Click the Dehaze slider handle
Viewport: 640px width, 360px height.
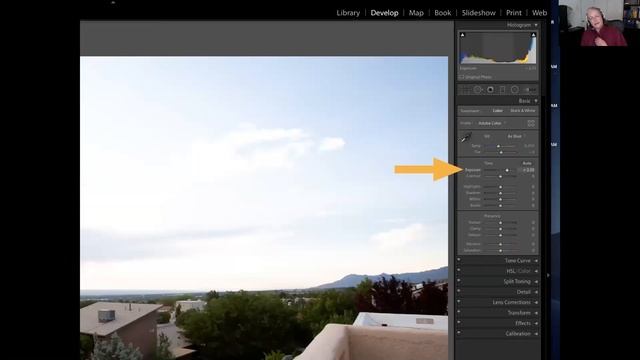(x=500, y=235)
